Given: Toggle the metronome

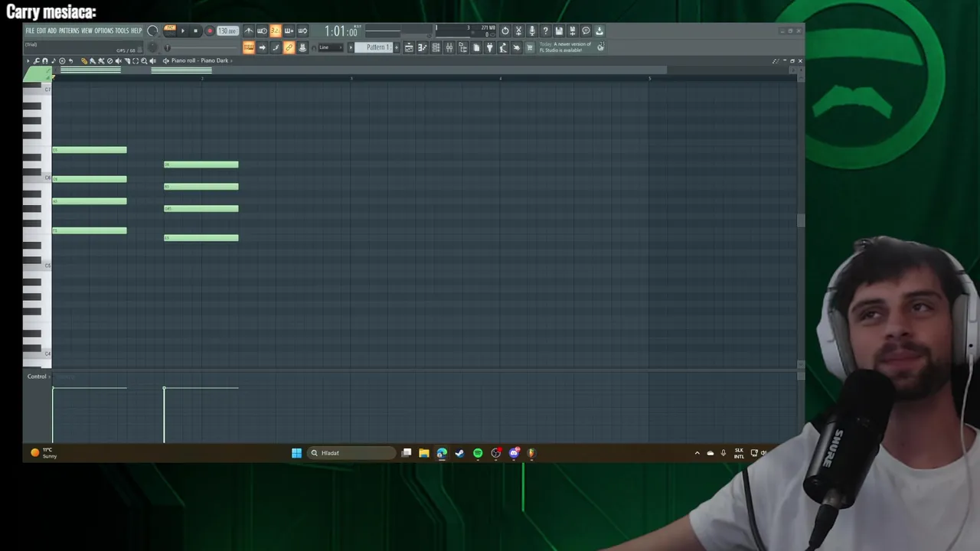Looking at the screenshot, I should [x=249, y=31].
